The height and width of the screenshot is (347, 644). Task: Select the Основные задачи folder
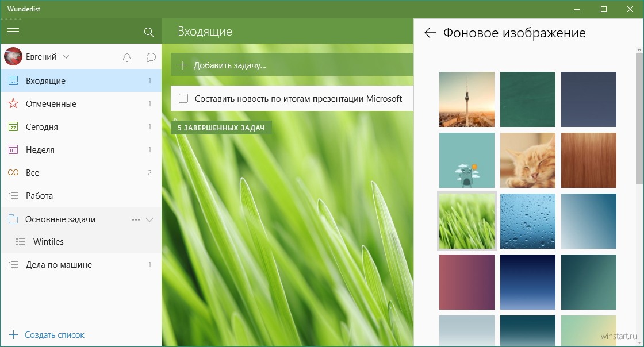tap(81, 219)
